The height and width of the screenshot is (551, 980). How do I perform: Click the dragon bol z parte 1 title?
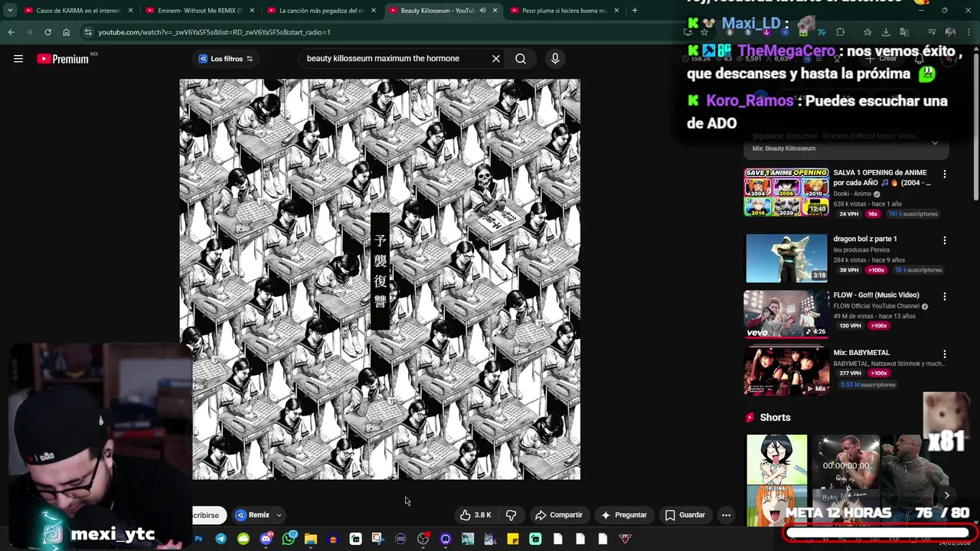click(x=865, y=239)
